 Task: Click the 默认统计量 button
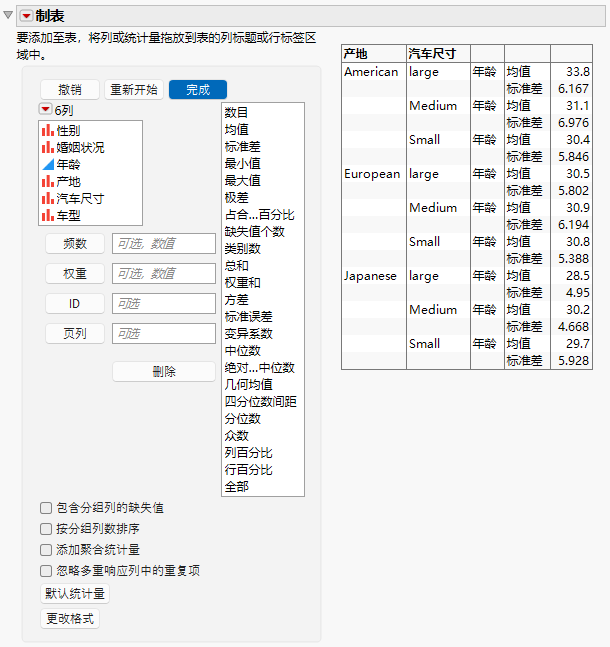[x=75, y=594]
